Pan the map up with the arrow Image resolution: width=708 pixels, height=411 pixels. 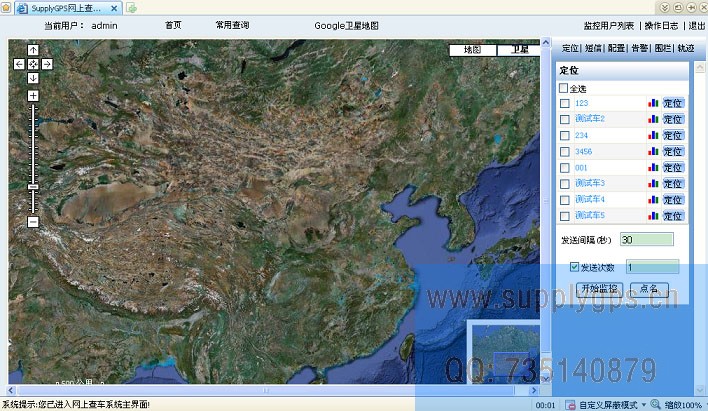(33, 50)
